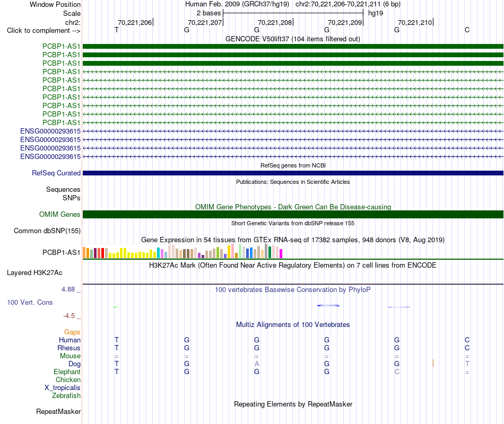Click the hg19 text beside the scale bar
Image resolution: width=504 pixels, height=424 pixels.
(376, 13)
